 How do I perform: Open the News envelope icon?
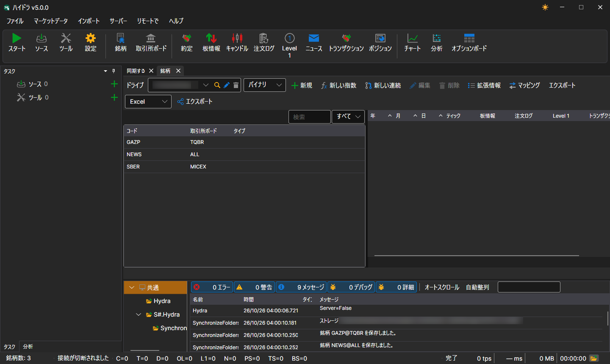[314, 38]
